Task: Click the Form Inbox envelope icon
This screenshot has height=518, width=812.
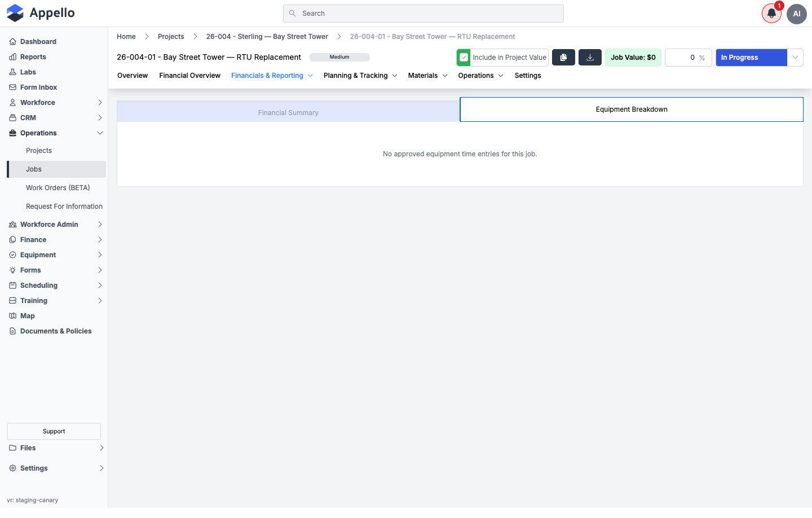Action: (x=12, y=87)
